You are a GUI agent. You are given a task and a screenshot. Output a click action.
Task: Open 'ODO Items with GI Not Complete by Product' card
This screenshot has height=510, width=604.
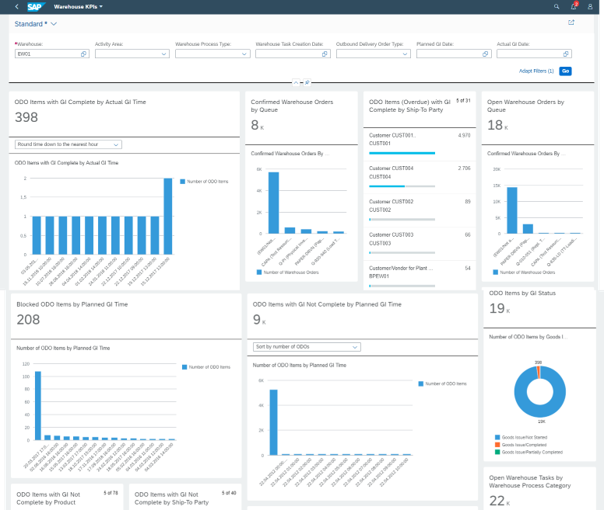pos(67,497)
